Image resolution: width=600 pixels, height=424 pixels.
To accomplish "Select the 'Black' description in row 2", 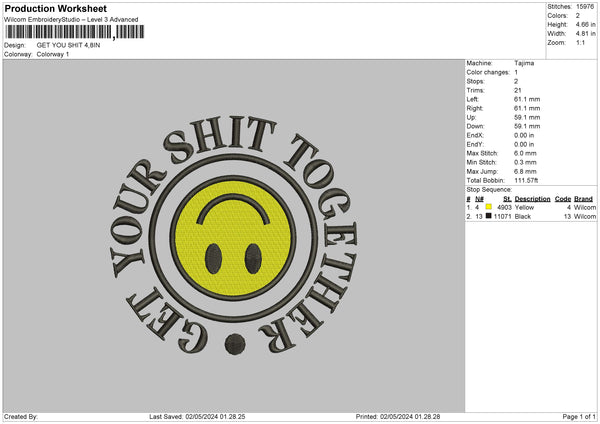I will point(523,217).
